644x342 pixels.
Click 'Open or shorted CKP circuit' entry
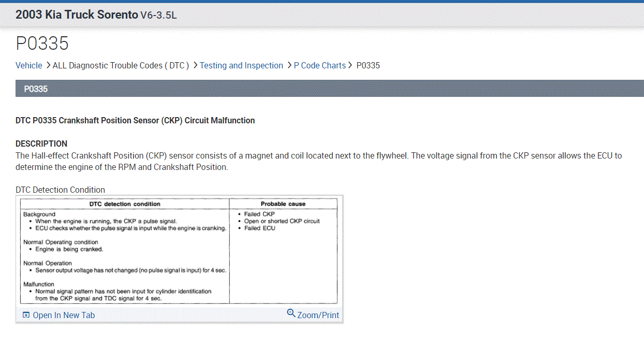pyautogui.click(x=282, y=221)
